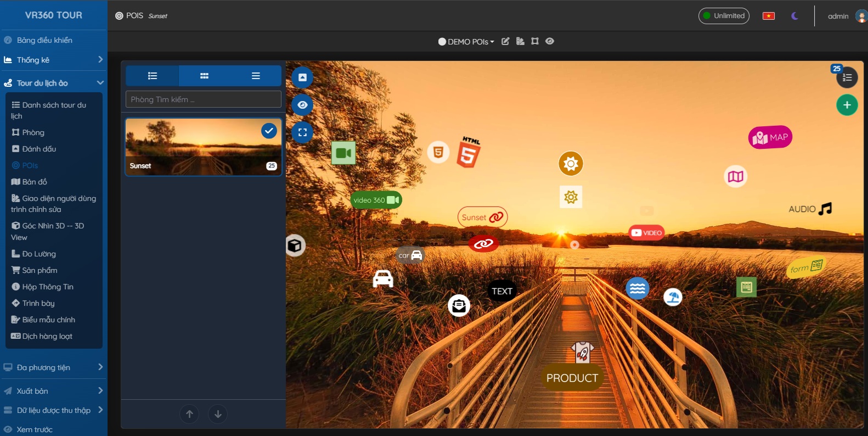
Task: Toggle POI visibility eye button in viewer
Action: coord(302,105)
